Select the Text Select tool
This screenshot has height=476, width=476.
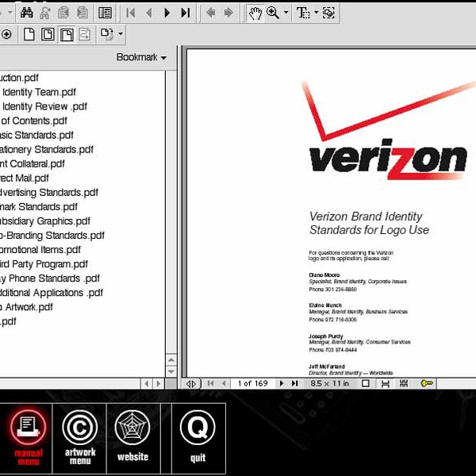coord(302,13)
